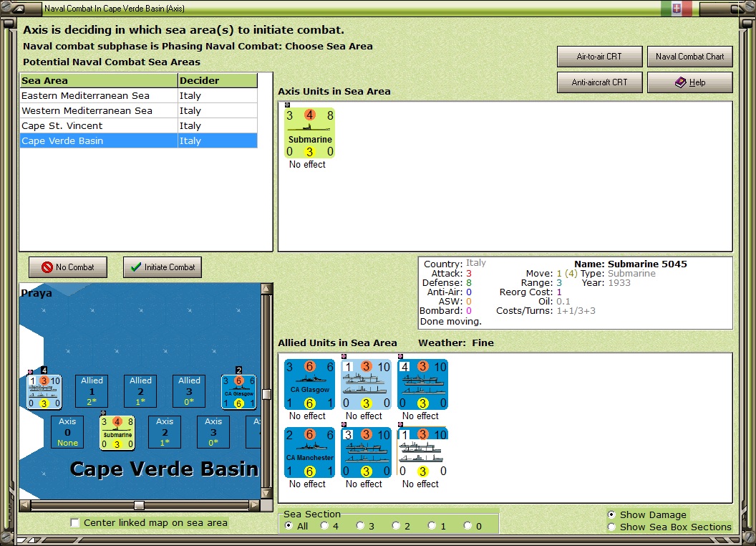This screenshot has height=546, width=756.
Task: Select the Italian Submarine unit counter in Axis Units
Action: pyautogui.click(x=309, y=133)
